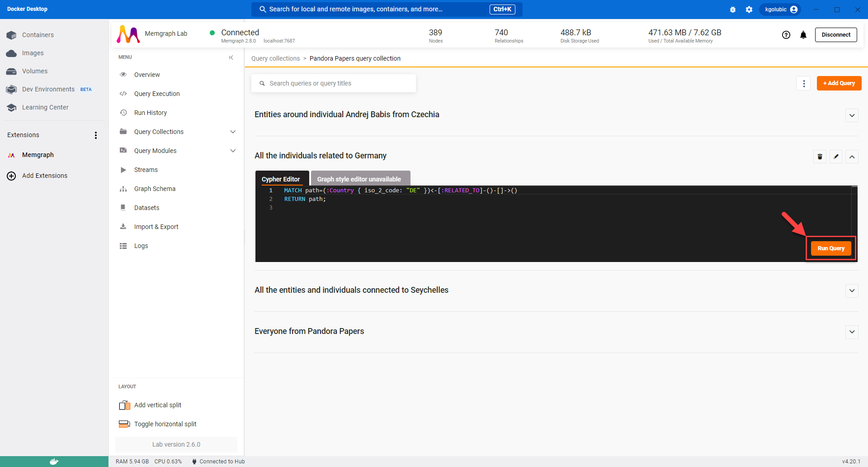Screen dimensions: 868x467
Task: Delete the Germany query using the trash icon
Action: pos(820,157)
